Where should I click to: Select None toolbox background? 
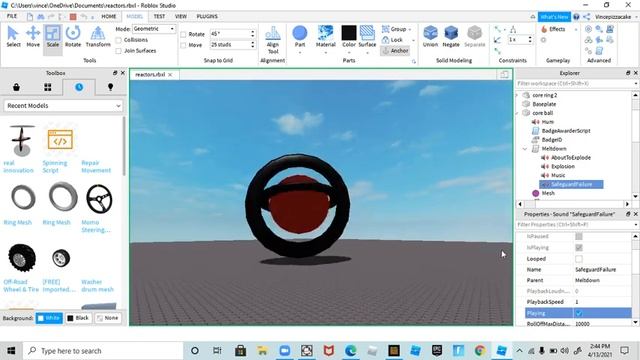108,318
